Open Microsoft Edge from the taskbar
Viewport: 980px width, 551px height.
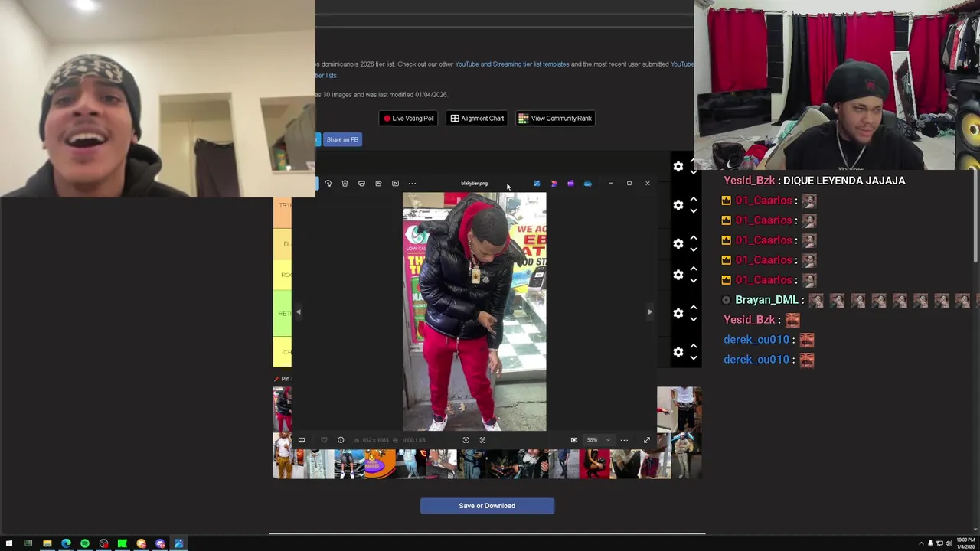click(66, 544)
